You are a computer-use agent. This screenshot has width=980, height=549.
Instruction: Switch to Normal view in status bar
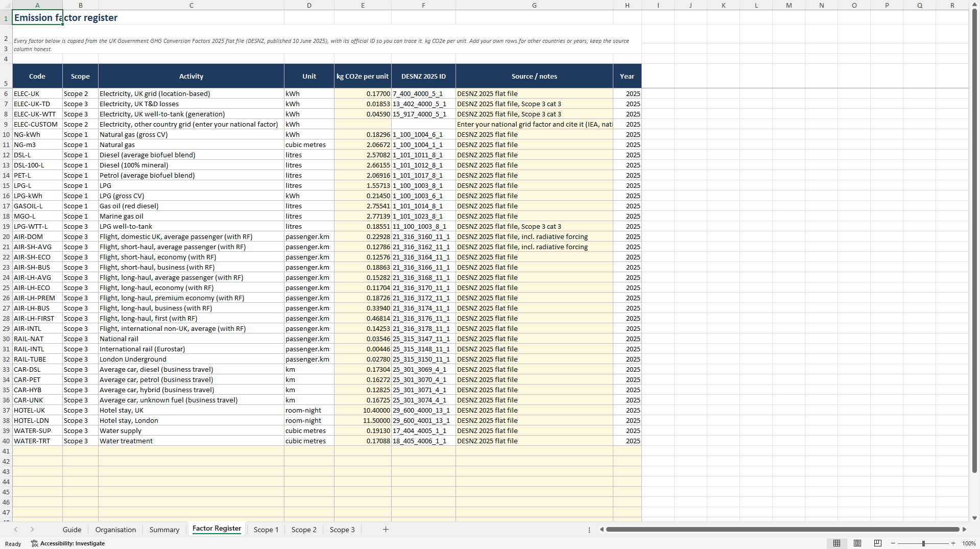click(836, 543)
